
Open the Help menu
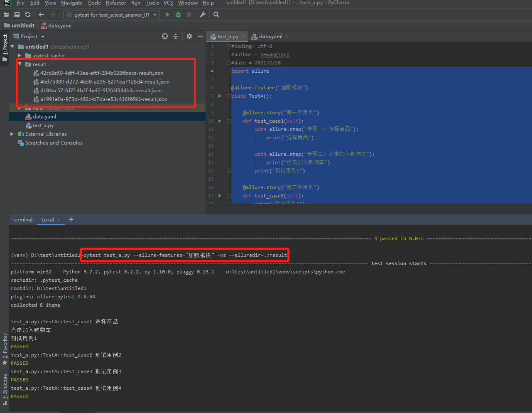click(x=208, y=3)
